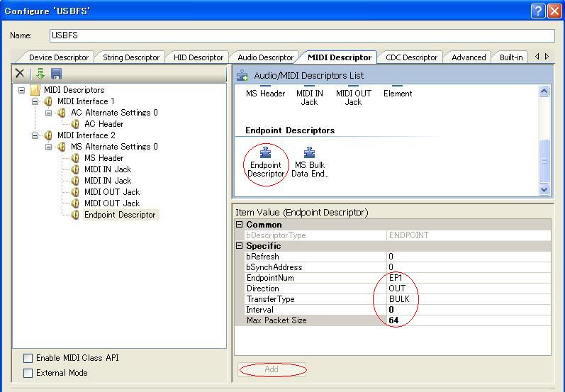This screenshot has width=565, height=392.
Task: Select the MIDI IN Jack list item
Action: pos(310,96)
